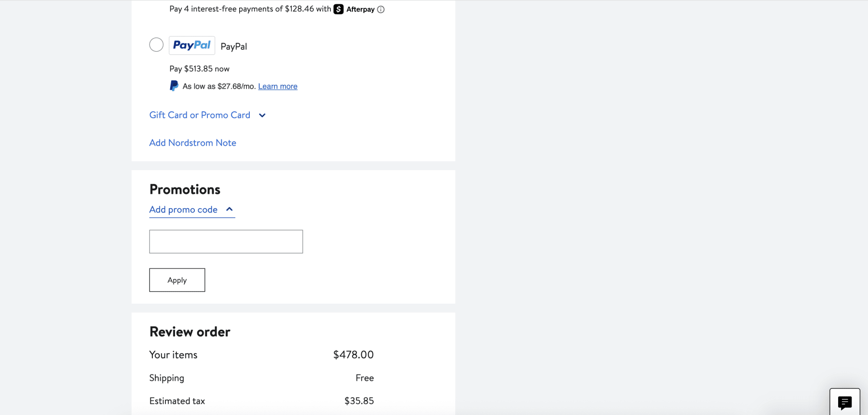
Task: Open the Learn more financing link
Action: point(277,86)
